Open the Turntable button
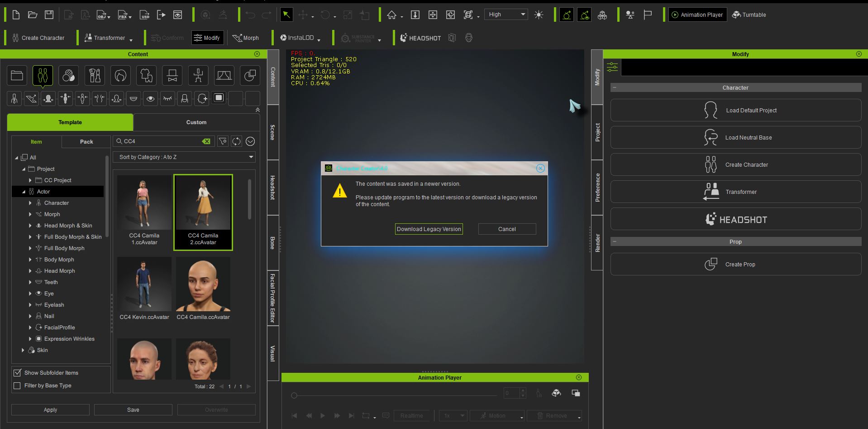This screenshot has height=429, width=868. pyautogui.click(x=749, y=15)
